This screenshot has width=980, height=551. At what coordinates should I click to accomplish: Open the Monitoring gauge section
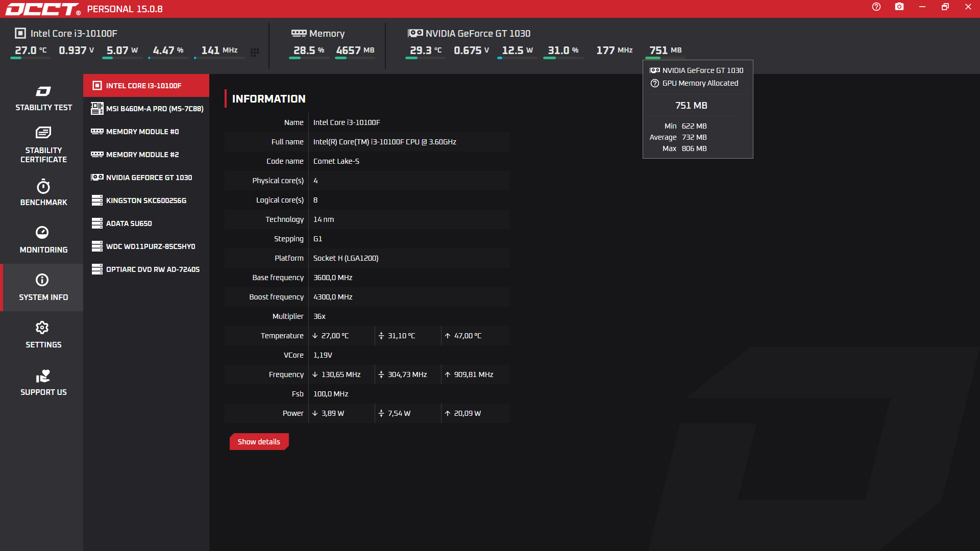(43, 239)
